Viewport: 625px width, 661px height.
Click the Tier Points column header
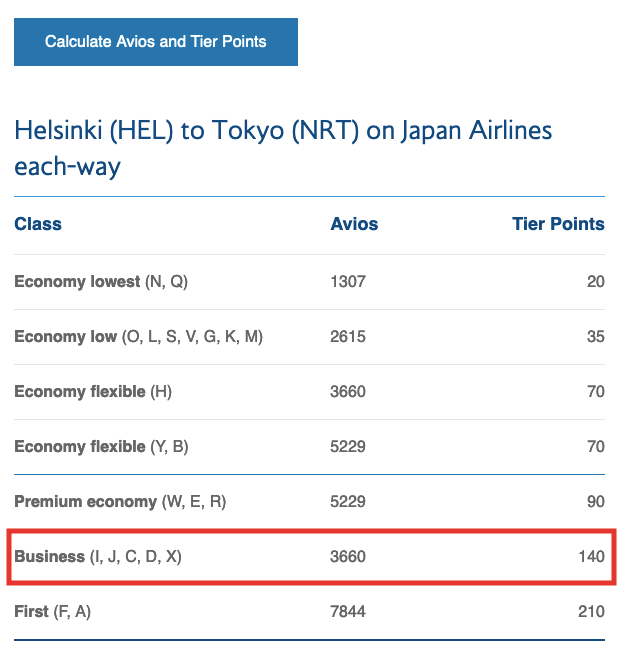pos(558,224)
